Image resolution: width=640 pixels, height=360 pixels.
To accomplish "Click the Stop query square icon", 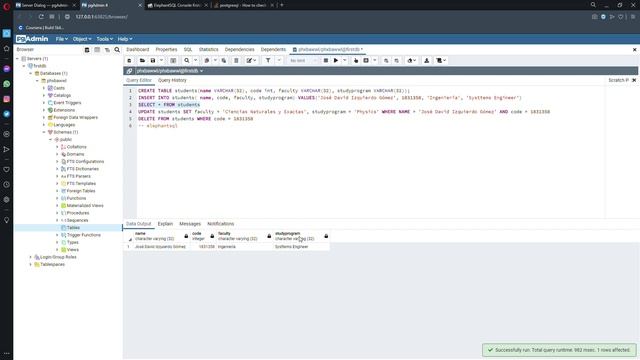I will tap(325, 60).
